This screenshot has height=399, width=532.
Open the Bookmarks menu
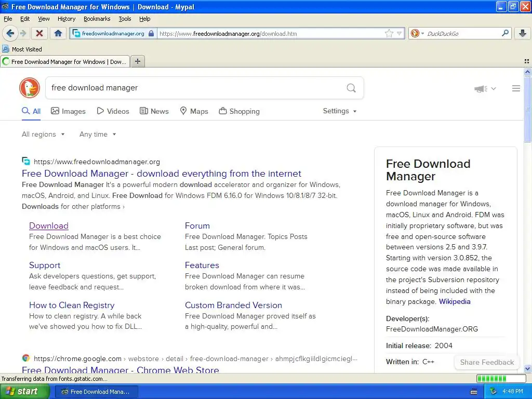(x=97, y=19)
